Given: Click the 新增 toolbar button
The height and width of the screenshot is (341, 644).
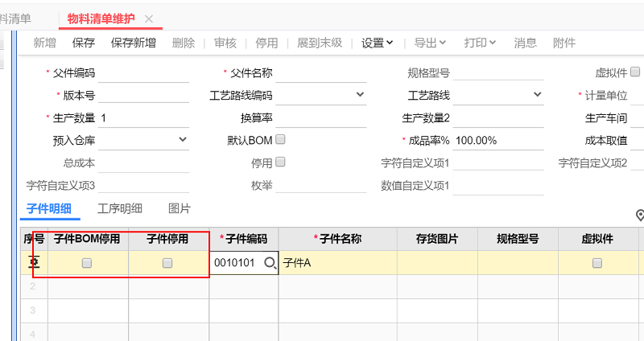Looking at the screenshot, I should [45, 43].
